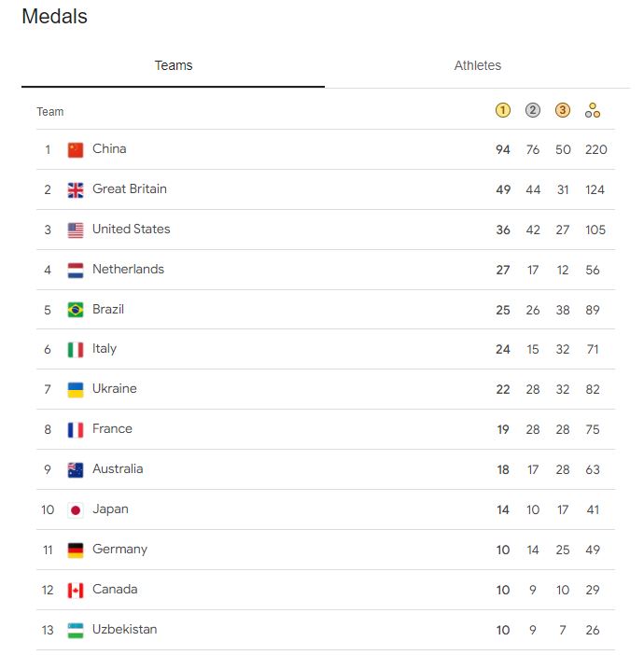Screen dimensions: 644x655
Task: Click the Brazil flag icon
Action: click(76, 310)
